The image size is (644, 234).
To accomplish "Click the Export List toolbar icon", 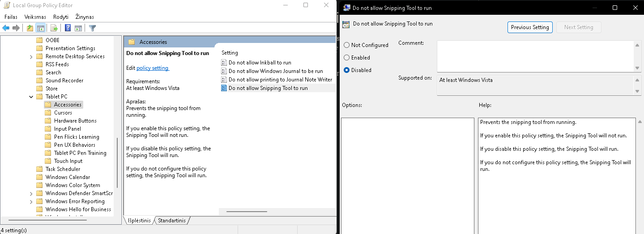I will 54,28.
